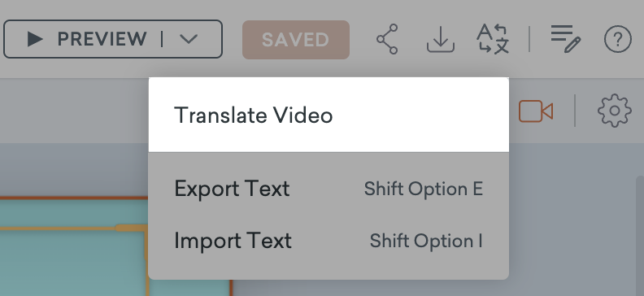The image size is (644, 296).
Task: Click the SAVED button
Action: (296, 40)
